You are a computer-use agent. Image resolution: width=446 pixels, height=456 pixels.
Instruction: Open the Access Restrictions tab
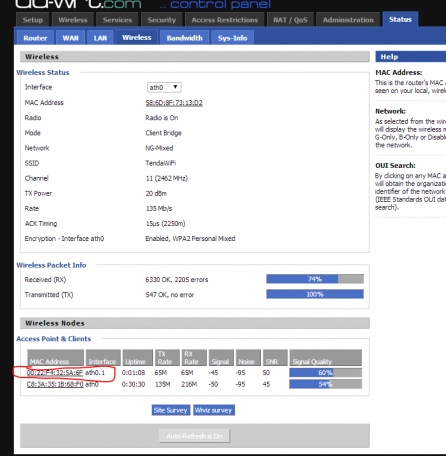click(x=225, y=20)
